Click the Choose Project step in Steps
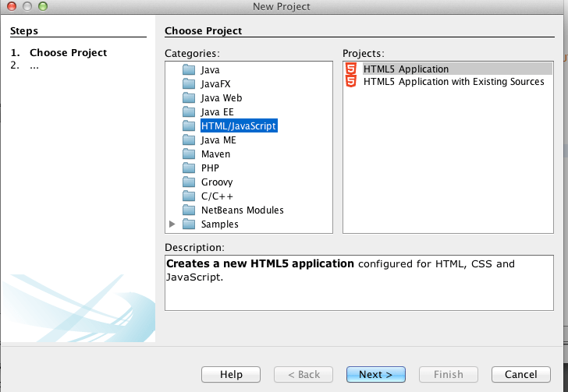 pos(68,53)
